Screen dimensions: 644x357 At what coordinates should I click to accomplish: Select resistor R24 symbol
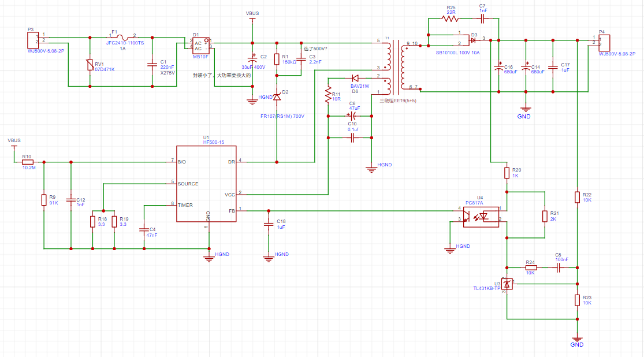click(531, 267)
